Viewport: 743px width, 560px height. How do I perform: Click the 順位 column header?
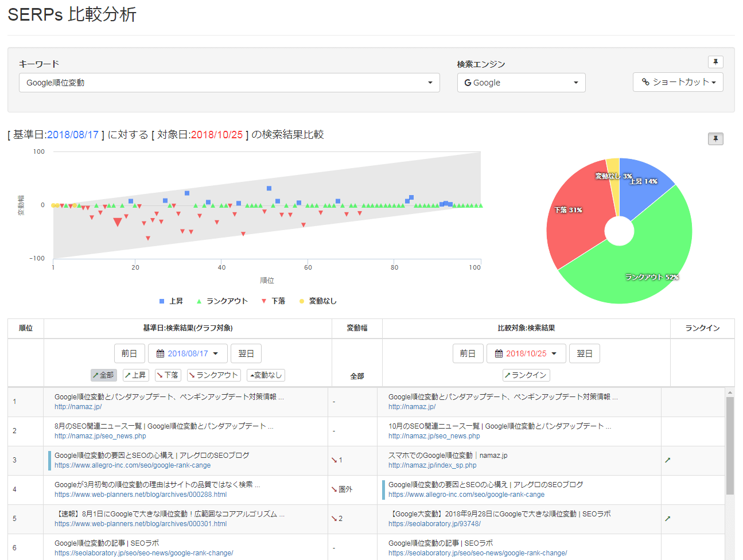[x=26, y=328]
